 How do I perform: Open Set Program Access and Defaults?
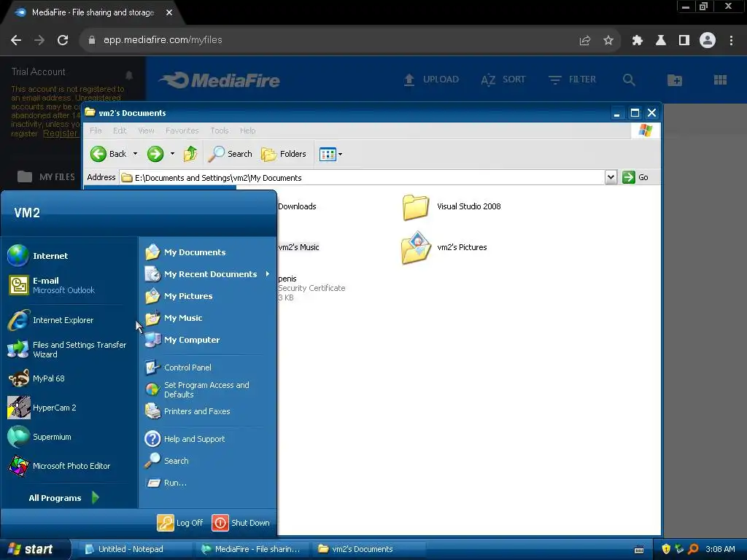(197, 389)
